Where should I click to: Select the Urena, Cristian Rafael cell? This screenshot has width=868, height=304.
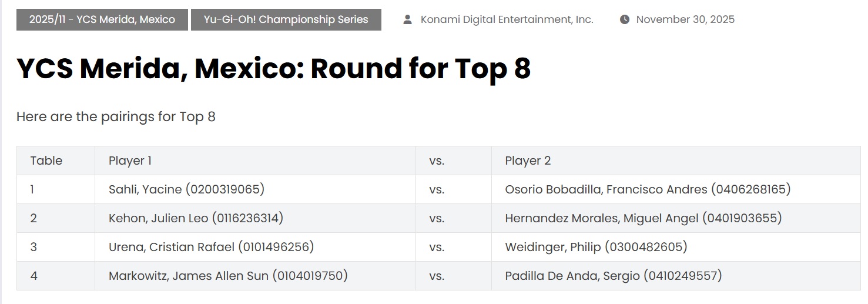(255, 247)
